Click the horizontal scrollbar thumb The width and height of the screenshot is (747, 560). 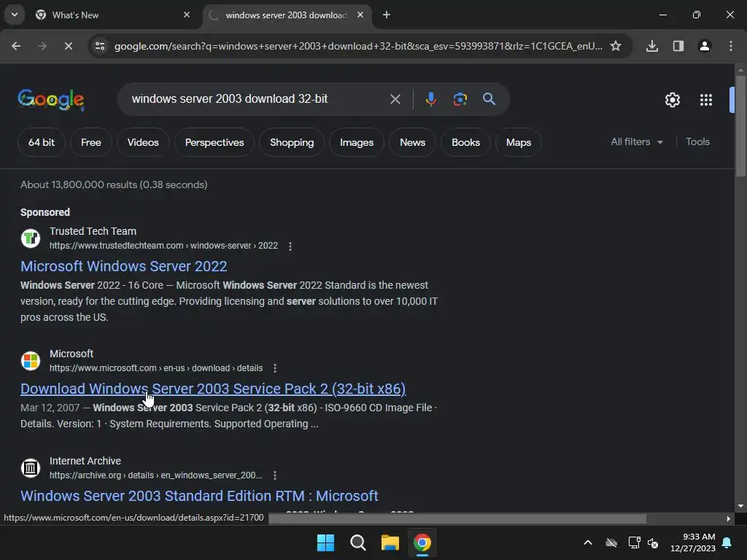click(x=457, y=518)
